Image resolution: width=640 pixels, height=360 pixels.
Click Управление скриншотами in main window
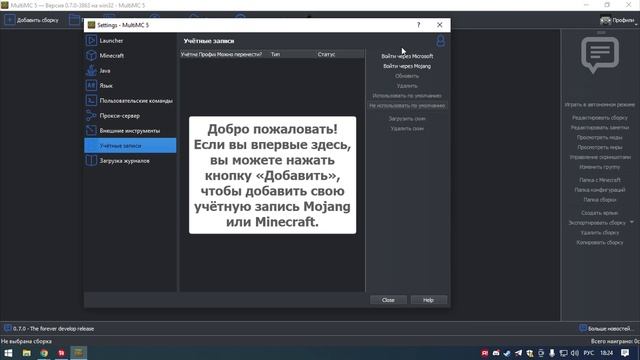[x=600, y=157]
